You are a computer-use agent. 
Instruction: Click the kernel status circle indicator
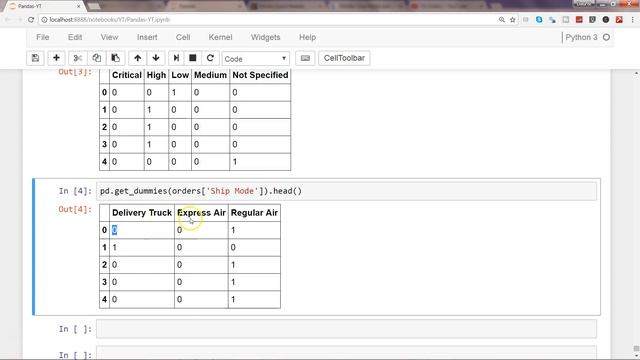coord(606,37)
